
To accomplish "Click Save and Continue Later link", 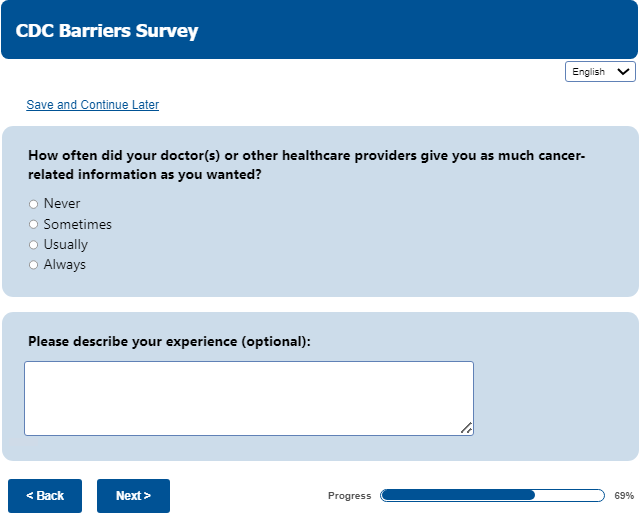I will click(x=92, y=105).
